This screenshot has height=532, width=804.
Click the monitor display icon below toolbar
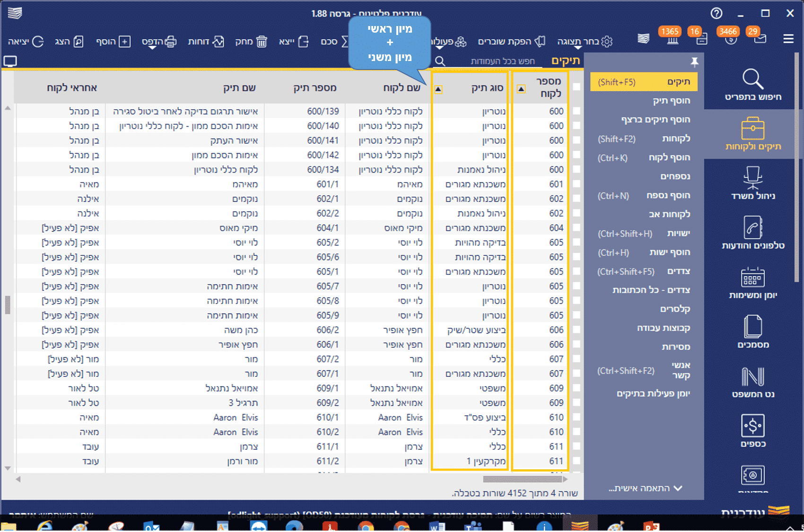10,61
